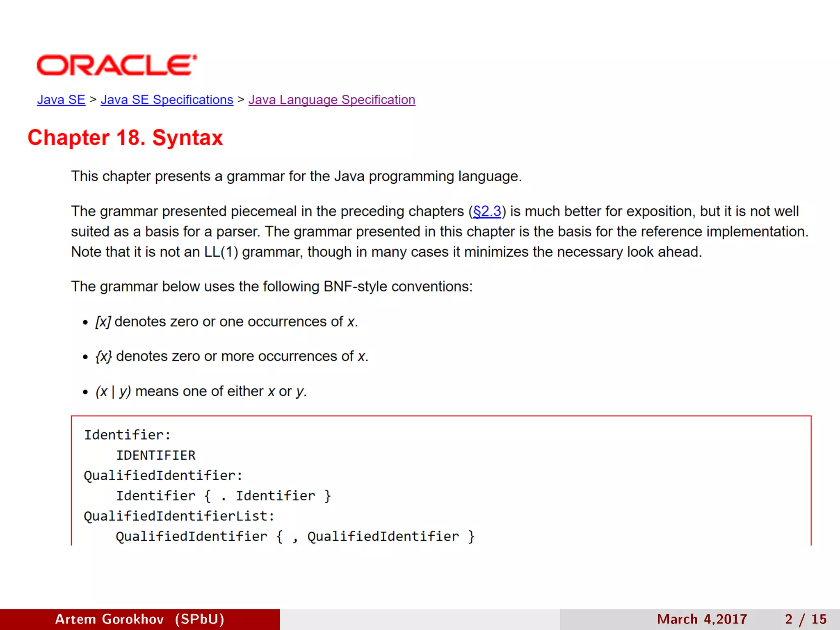Click the 2 / 15 slide counter
This screenshot has width=840, height=630.
point(806,619)
